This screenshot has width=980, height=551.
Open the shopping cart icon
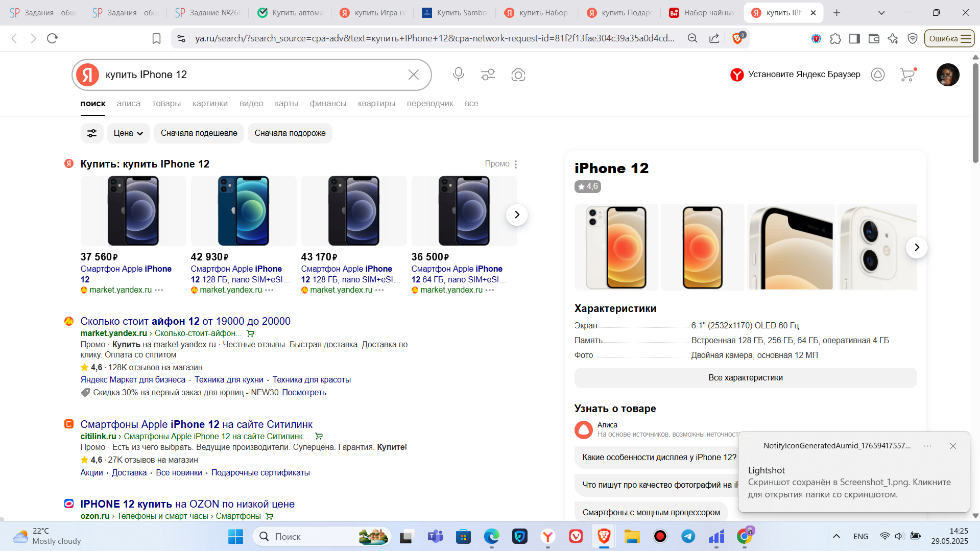(x=907, y=75)
